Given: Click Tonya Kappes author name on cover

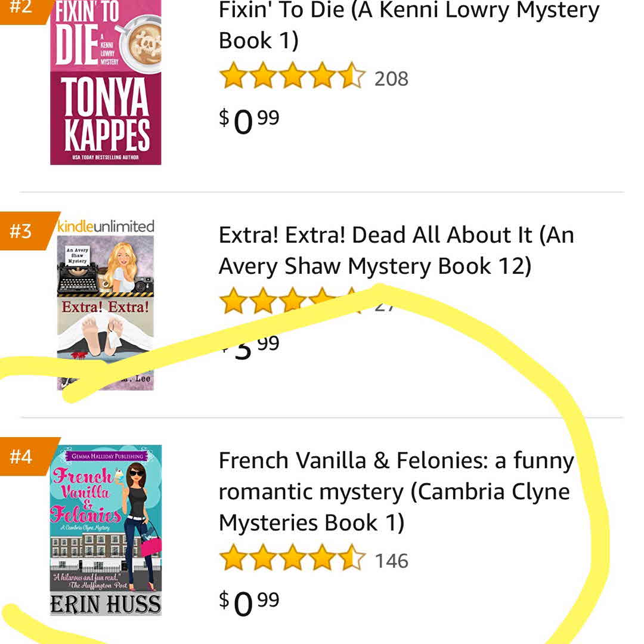Looking at the screenshot, I should tap(106, 116).
